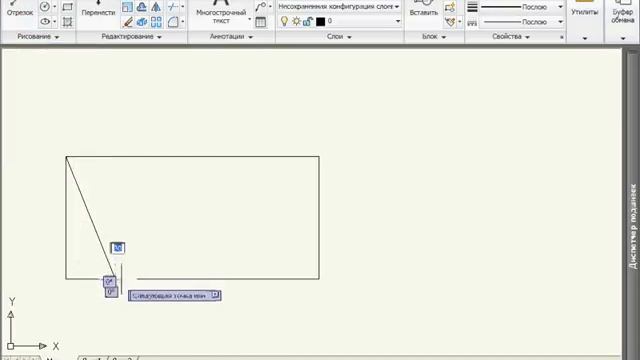
Task: Expand the Слои panel title
Action: coord(339,37)
